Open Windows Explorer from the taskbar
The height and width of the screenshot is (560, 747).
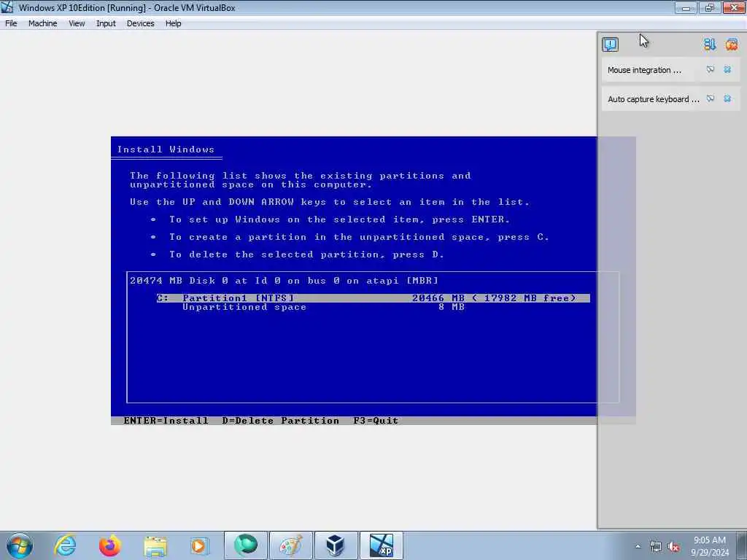tap(155, 545)
